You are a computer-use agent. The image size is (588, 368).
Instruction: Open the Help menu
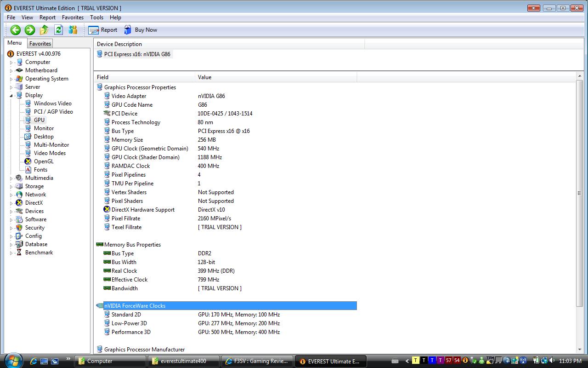115,17
